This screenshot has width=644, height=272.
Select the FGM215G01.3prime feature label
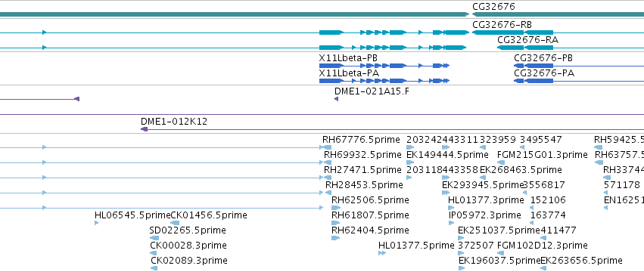(542, 155)
